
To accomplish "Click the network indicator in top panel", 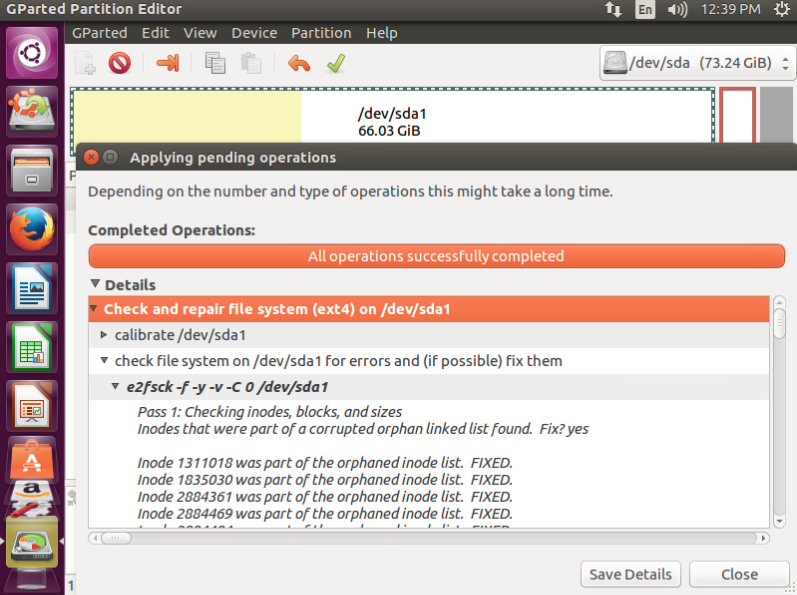I will click(x=613, y=9).
